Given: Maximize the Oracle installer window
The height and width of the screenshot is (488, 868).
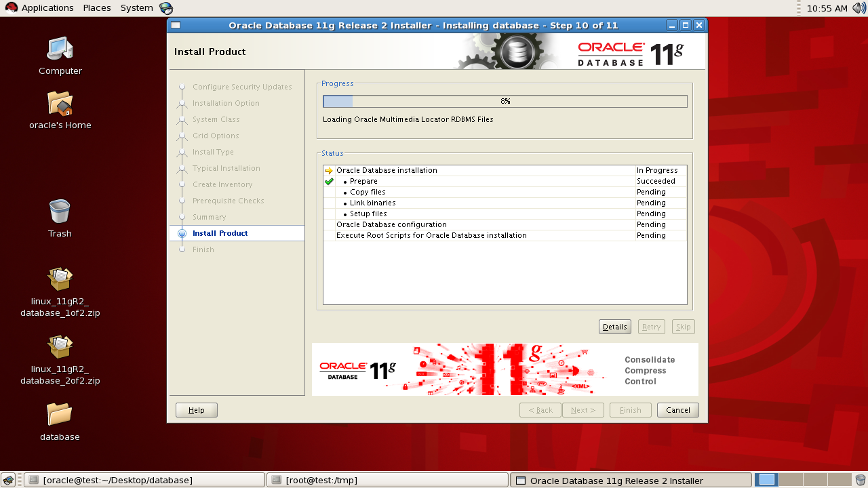Looking at the screenshot, I should [x=686, y=25].
